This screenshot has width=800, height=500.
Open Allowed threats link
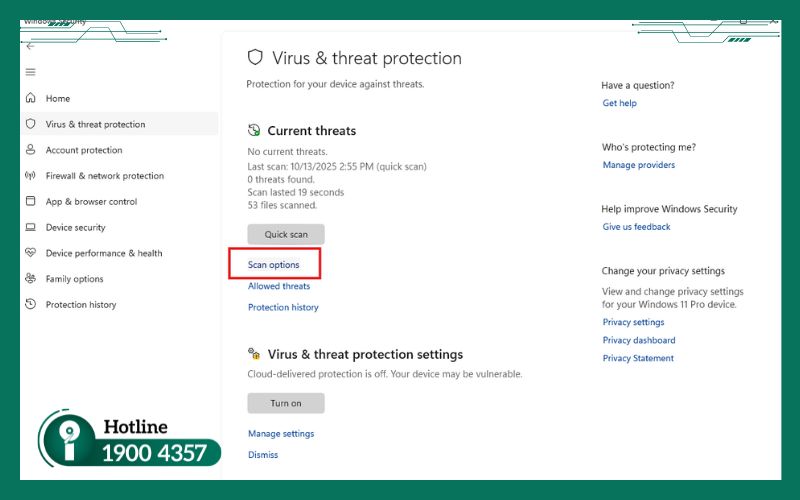(x=279, y=286)
